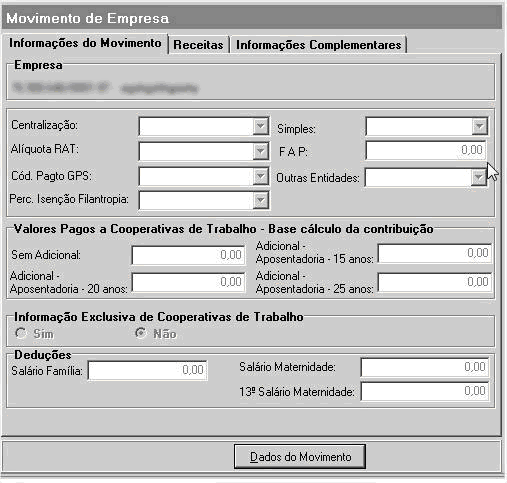Image resolution: width=507 pixels, height=483 pixels.
Task: Expand the Alíquota RAT dropdown
Action: click(x=260, y=152)
